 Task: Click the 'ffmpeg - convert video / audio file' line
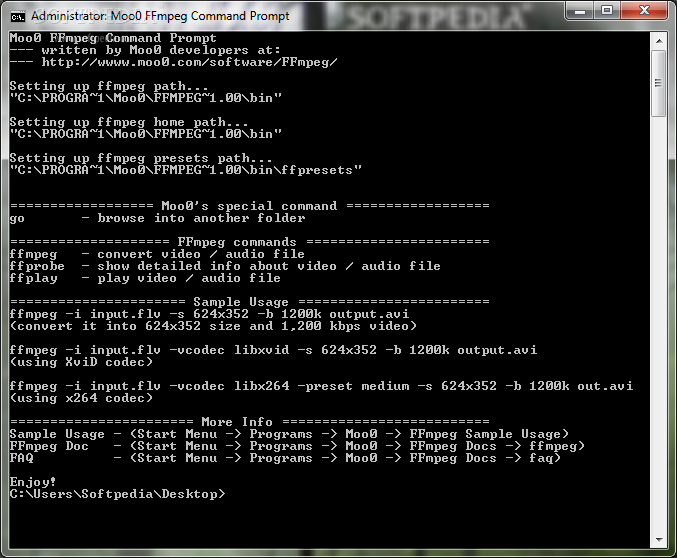(157, 254)
